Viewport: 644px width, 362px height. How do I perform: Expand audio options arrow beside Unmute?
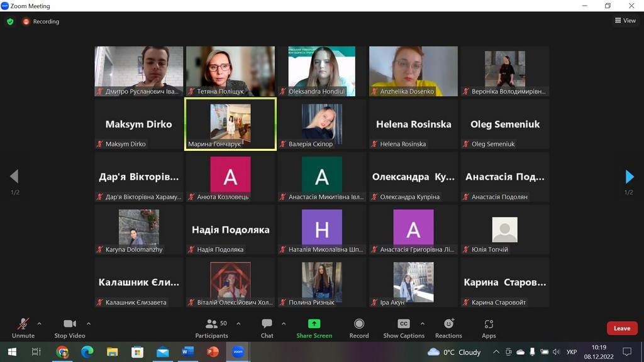[39, 324]
